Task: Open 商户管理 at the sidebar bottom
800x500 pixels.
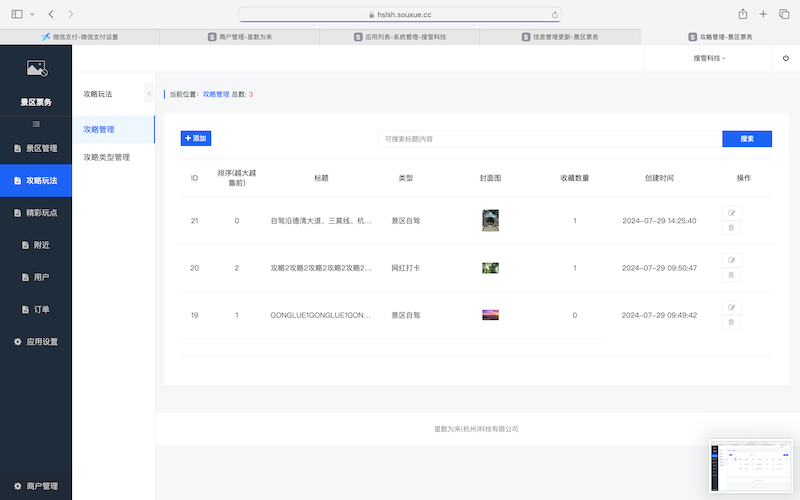Action: pyautogui.click(x=36, y=486)
